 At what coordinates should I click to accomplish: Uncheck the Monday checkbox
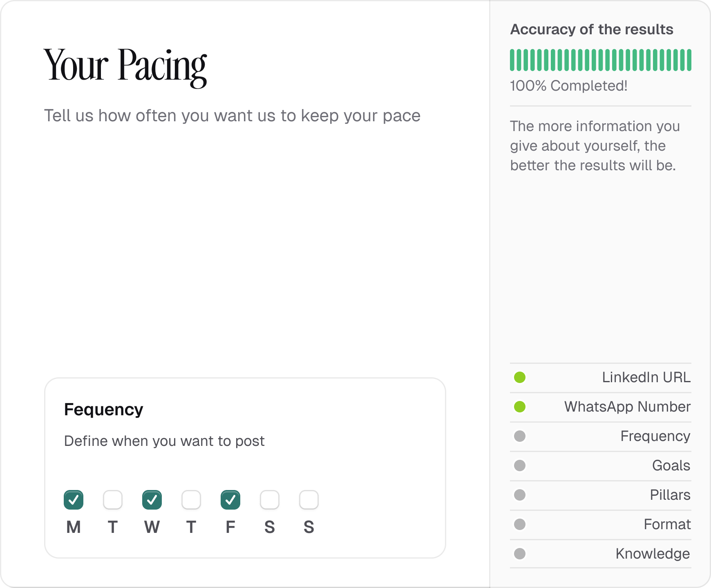point(74,500)
